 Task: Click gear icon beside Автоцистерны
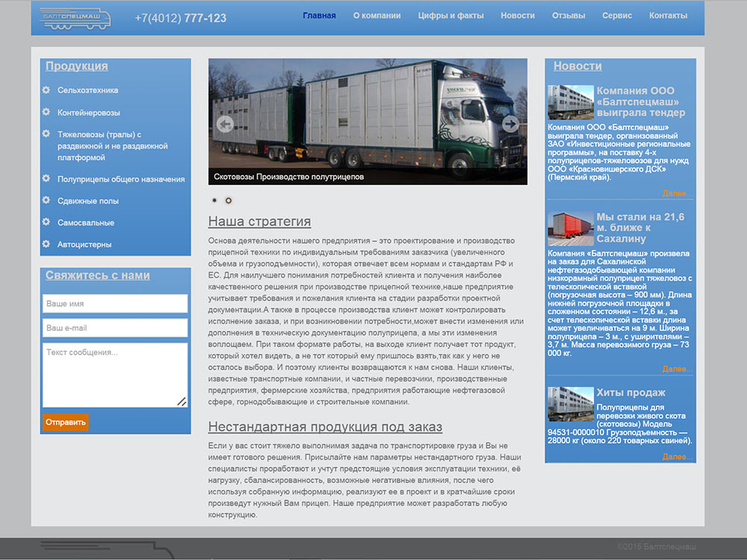46,244
